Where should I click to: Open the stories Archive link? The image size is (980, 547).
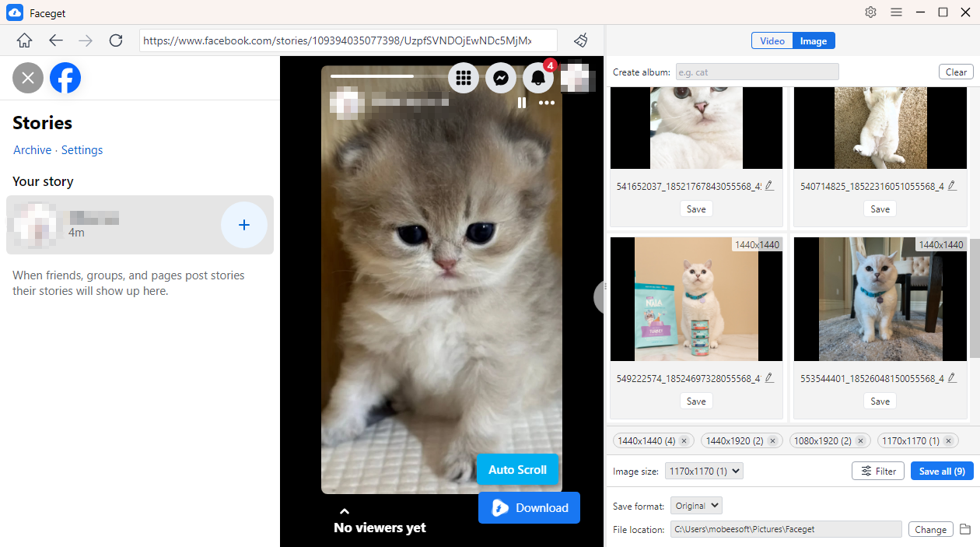(32, 150)
